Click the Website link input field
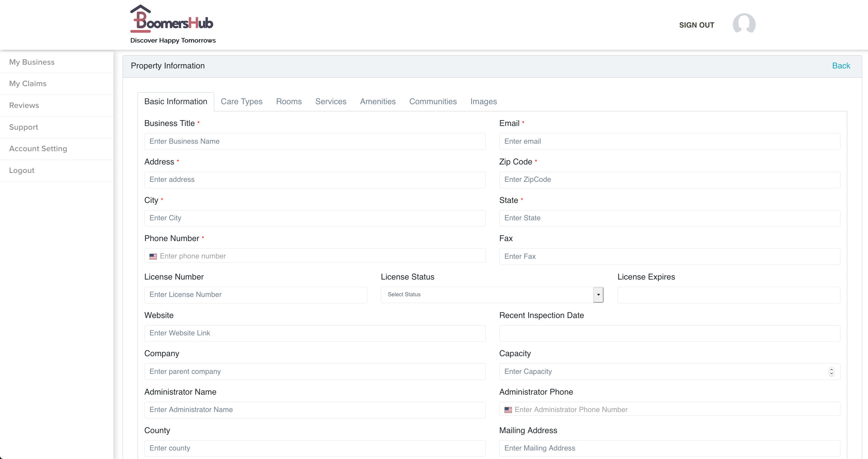Screen dimensions: 868x459 315,333
